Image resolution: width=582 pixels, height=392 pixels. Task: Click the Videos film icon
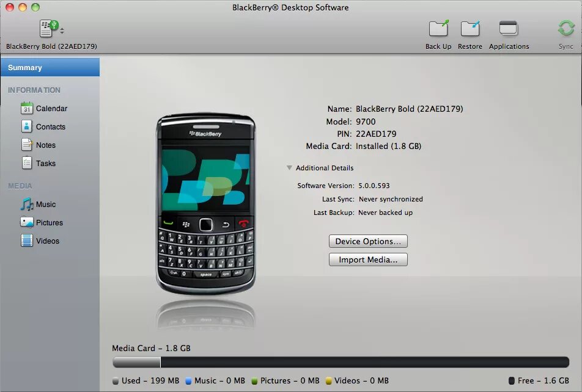click(x=27, y=241)
